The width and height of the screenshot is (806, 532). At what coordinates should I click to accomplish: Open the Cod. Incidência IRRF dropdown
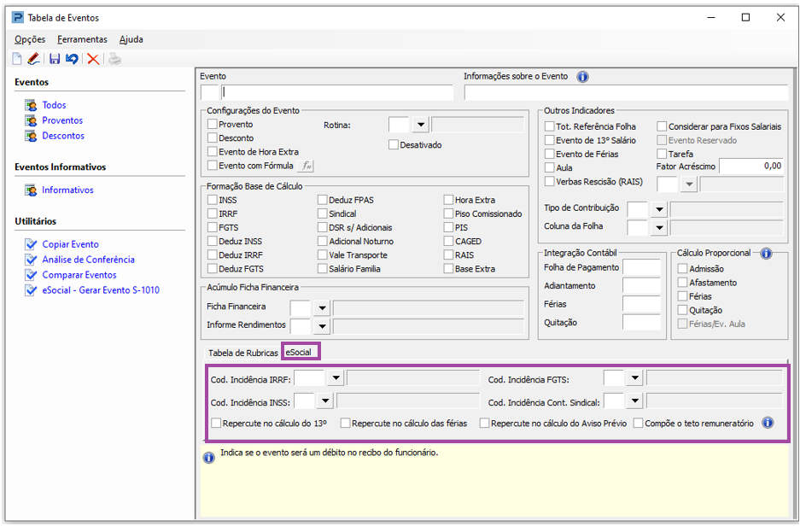click(x=336, y=378)
